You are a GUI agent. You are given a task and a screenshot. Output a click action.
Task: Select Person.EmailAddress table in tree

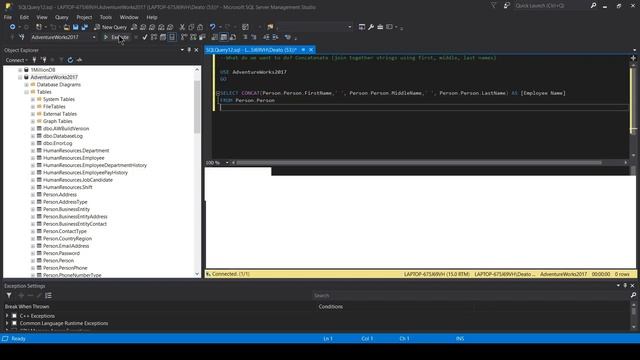pos(66,246)
